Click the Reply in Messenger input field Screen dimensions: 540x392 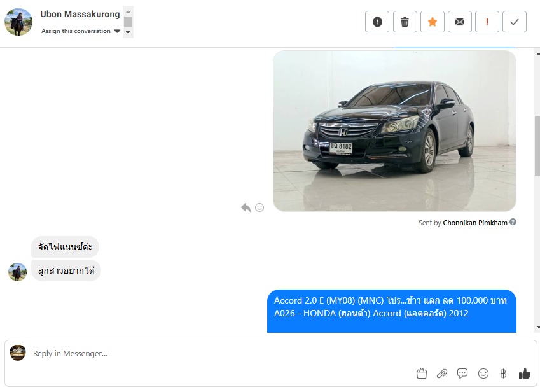[221, 353]
